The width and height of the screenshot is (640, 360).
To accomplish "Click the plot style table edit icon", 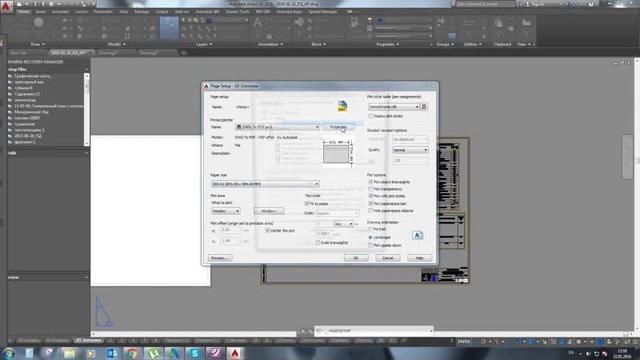I will tap(424, 107).
